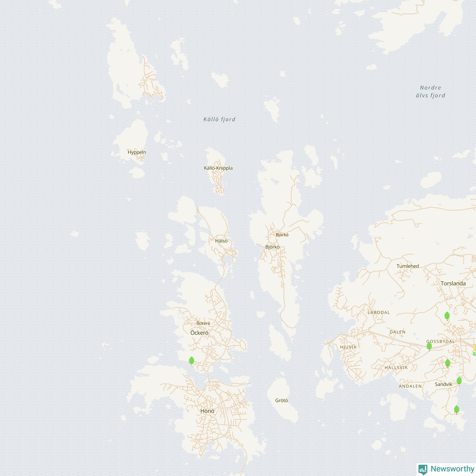Click the tree marker on Öckerö island
476x476 pixels.
(x=192, y=361)
